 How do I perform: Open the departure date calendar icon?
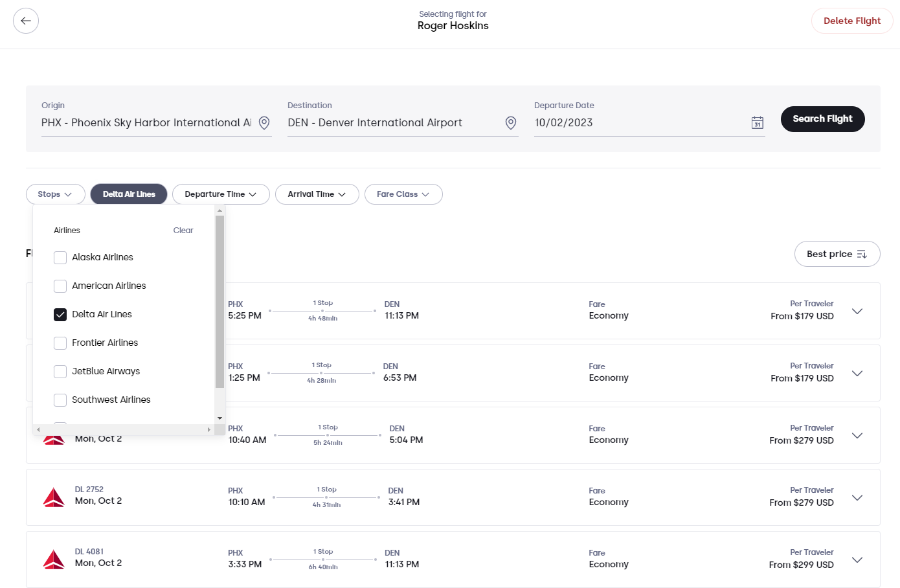[x=758, y=122]
